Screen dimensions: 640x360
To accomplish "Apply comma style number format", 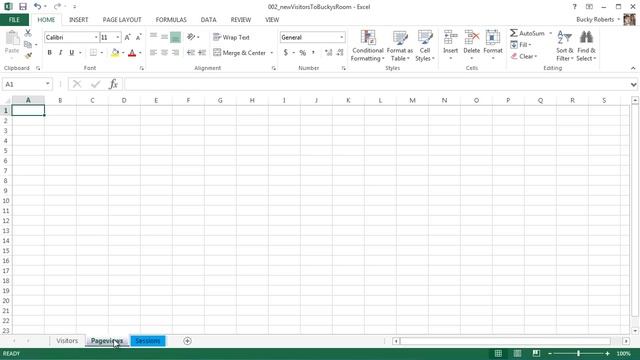I will pyautogui.click(x=313, y=53).
